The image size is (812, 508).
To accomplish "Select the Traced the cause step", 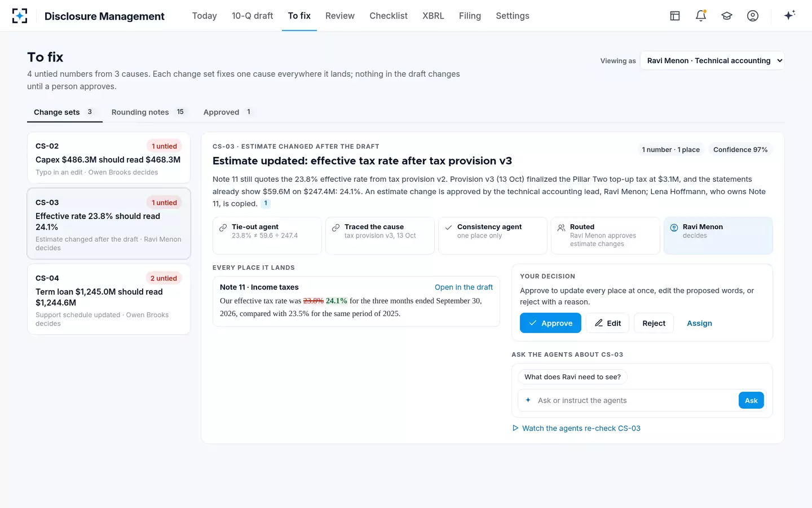I will coord(380,235).
